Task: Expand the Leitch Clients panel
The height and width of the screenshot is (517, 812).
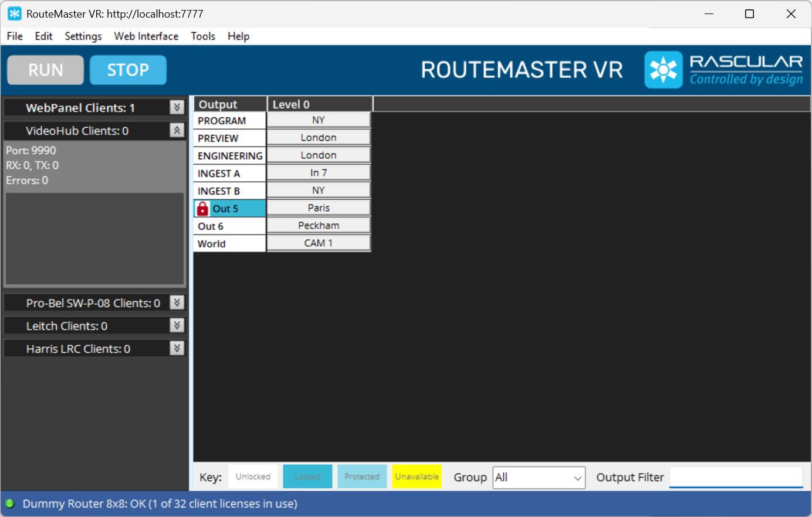Action: pos(177,325)
